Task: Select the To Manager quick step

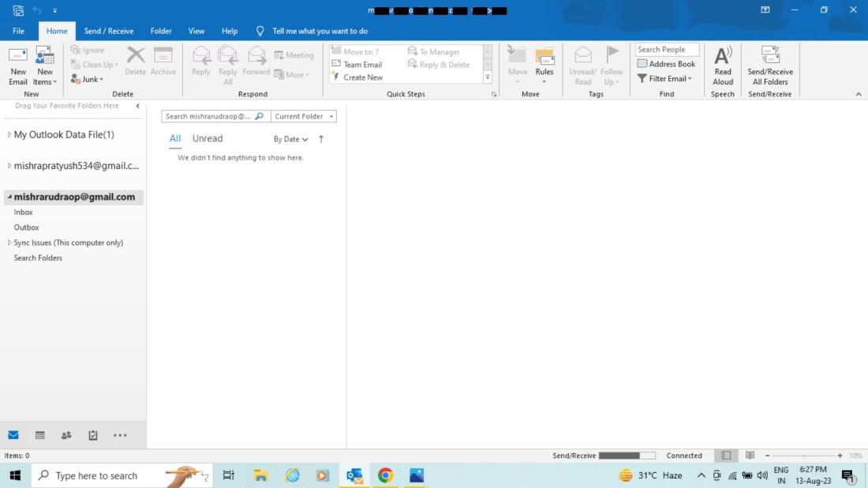Action: [x=433, y=51]
